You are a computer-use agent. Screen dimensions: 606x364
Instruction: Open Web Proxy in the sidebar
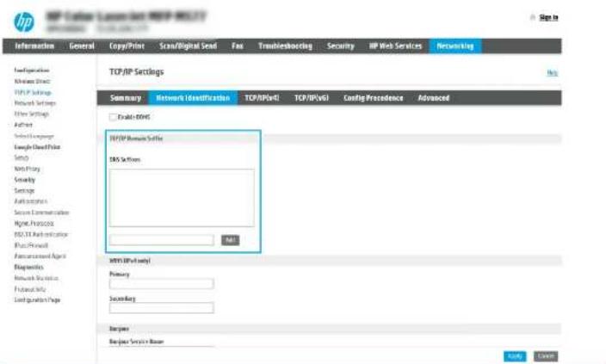tap(27, 169)
